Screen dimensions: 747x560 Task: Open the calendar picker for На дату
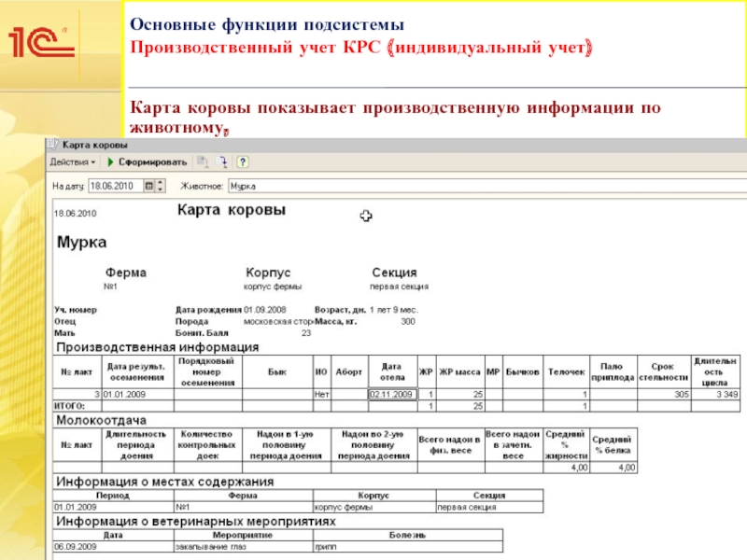[149, 186]
